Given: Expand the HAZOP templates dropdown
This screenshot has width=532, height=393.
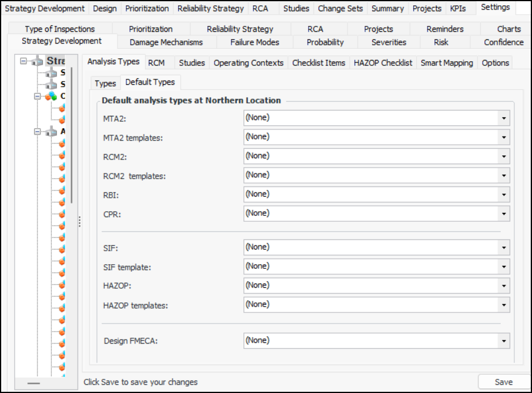Looking at the screenshot, I should (x=504, y=305).
